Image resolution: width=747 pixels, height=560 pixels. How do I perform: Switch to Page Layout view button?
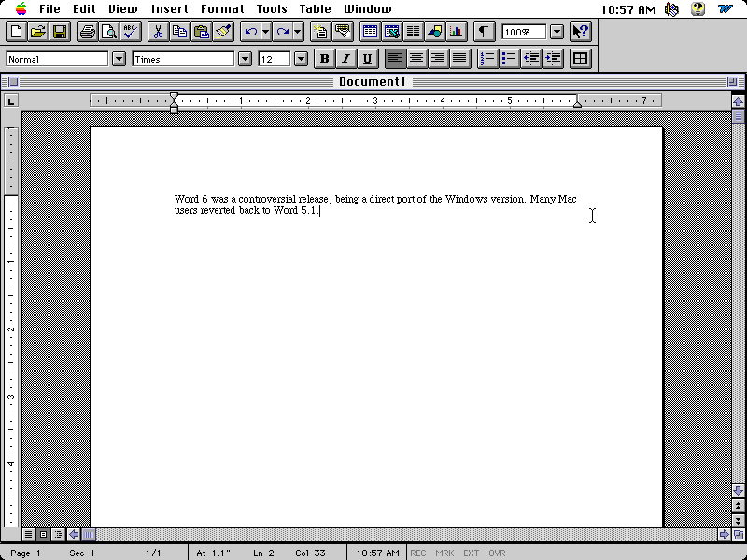[43, 534]
